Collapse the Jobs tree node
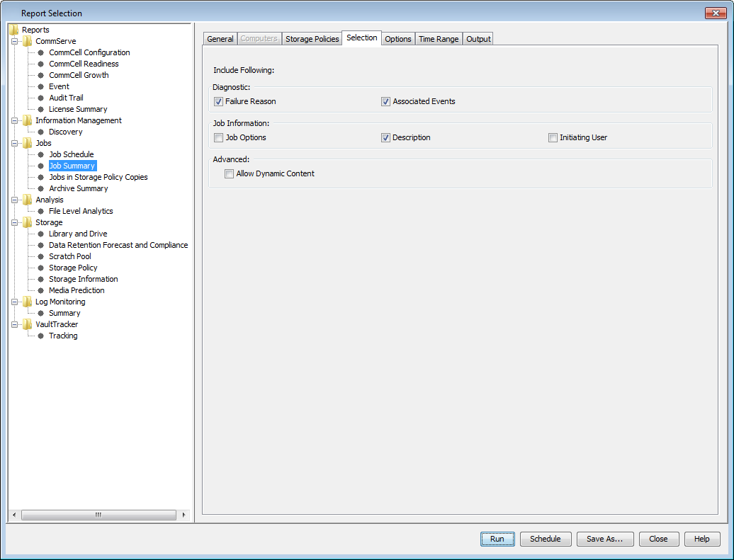Image resolution: width=734 pixels, height=560 pixels. (14, 143)
